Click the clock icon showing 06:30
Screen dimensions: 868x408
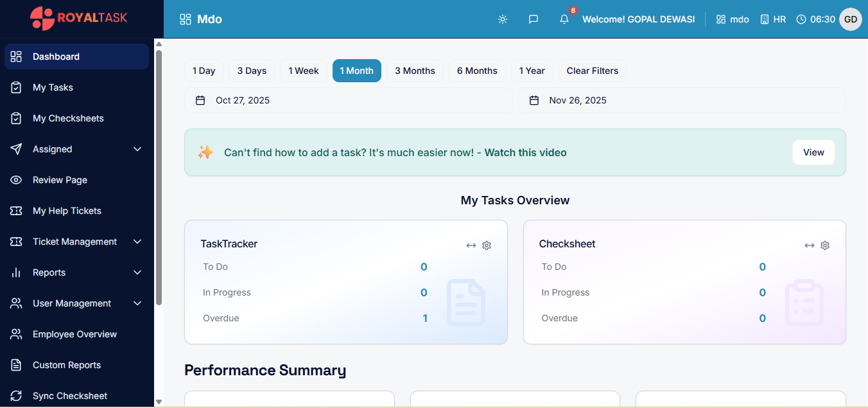(x=801, y=19)
